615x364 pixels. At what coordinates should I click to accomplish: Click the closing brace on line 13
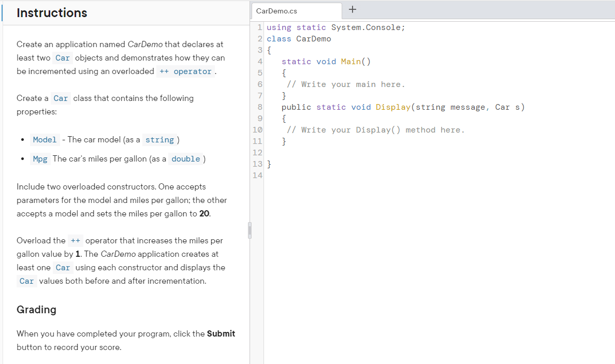[268, 163]
